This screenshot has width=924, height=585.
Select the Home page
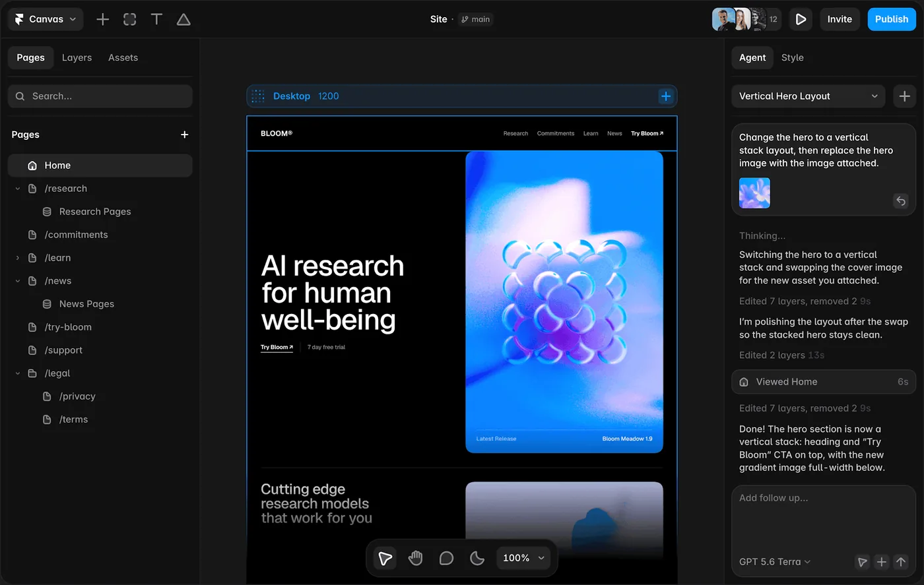click(x=100, y=166)
